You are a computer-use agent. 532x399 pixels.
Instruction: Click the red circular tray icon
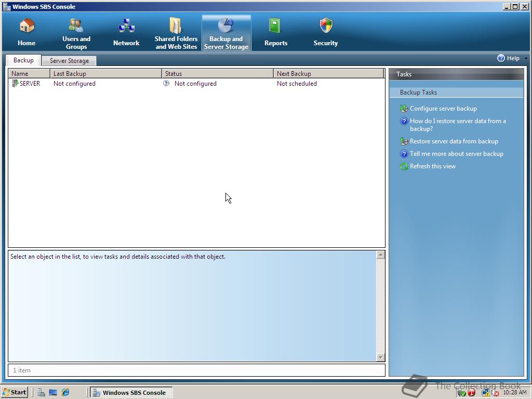point(471,393)
